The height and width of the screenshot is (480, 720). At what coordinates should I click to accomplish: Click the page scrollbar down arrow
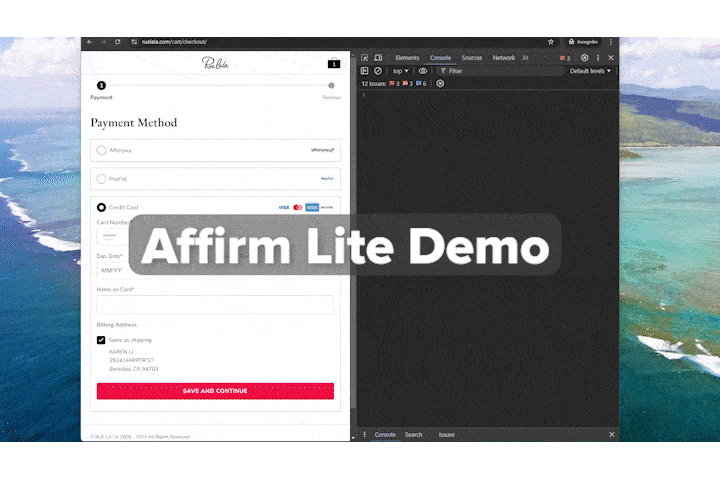pos(353,438)
